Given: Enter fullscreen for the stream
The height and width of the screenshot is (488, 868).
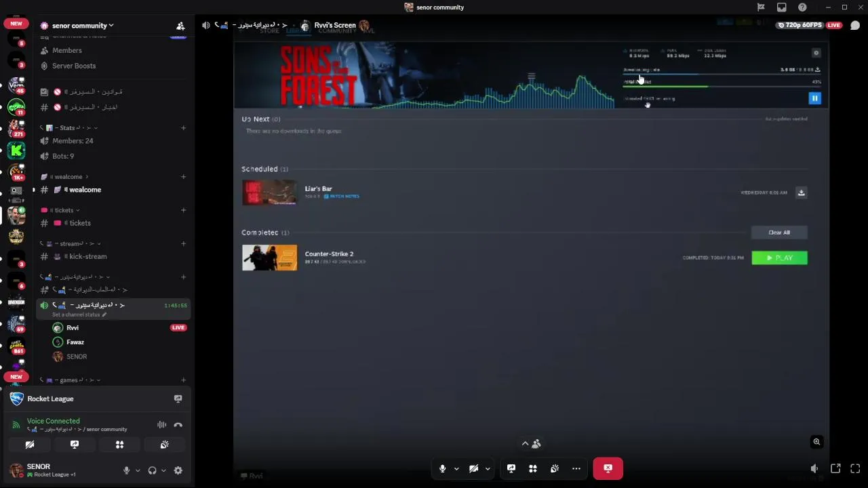Looking at the screenshot, I should pos(855,468).
